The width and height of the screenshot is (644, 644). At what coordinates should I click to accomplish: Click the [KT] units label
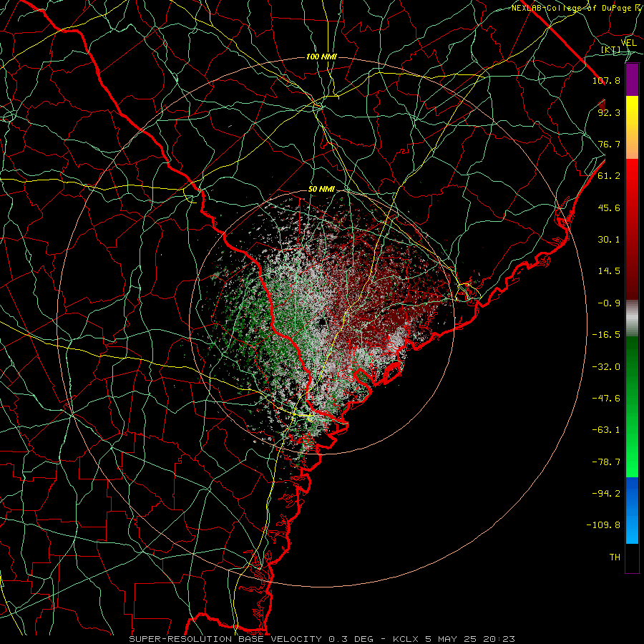click(x=610, y=49)
